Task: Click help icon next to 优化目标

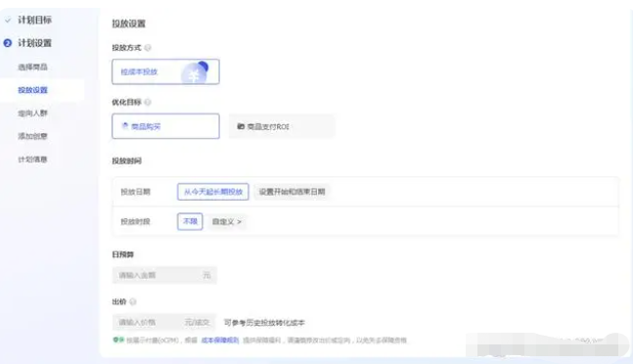Action: 148,102
